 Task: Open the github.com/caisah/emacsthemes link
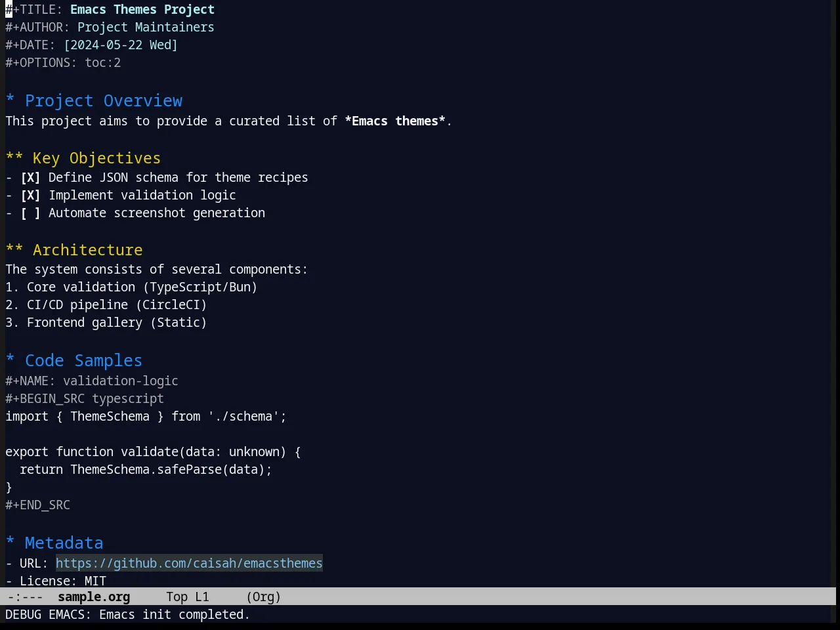(x=189, y=563)
